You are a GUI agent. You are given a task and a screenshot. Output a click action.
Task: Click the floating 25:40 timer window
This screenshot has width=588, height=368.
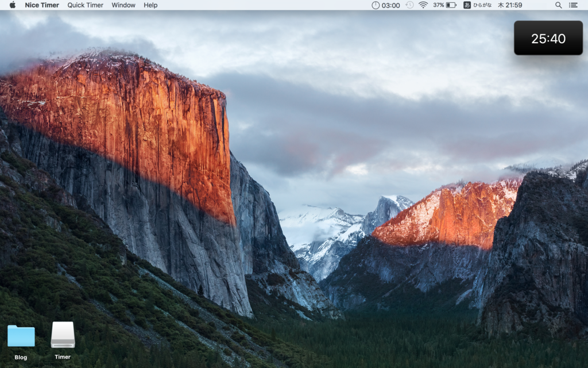click(x=548, y=38)
